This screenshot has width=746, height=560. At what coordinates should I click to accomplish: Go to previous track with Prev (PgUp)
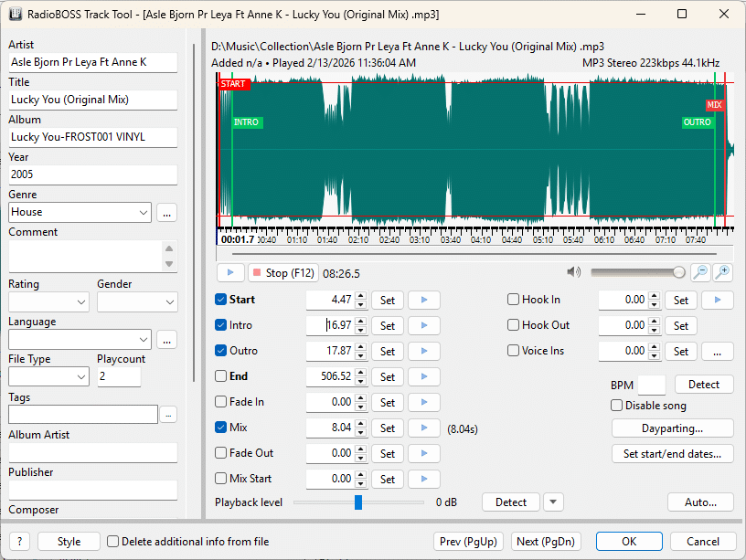468,542
